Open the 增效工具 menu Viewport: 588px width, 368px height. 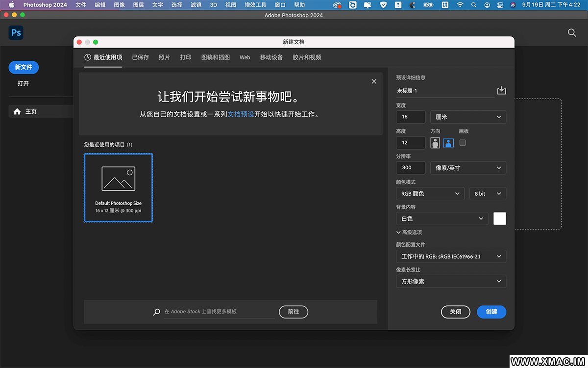[255, 5]
